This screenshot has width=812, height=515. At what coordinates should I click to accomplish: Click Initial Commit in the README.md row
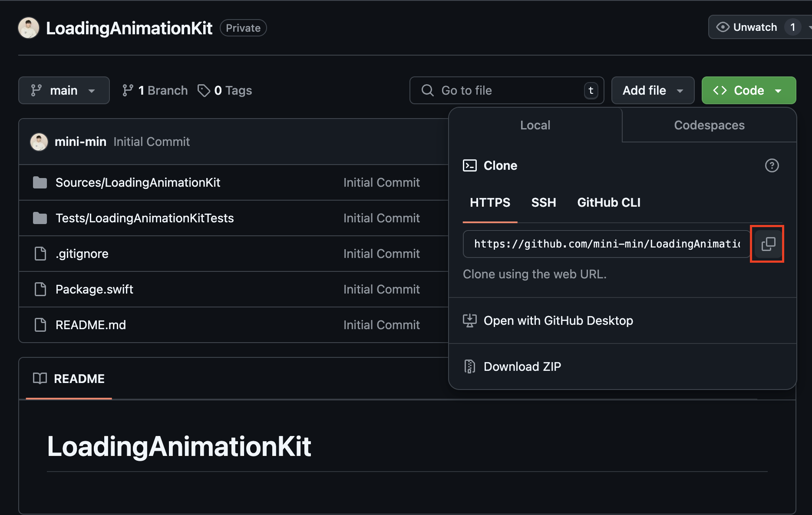[x=381, y=325]
